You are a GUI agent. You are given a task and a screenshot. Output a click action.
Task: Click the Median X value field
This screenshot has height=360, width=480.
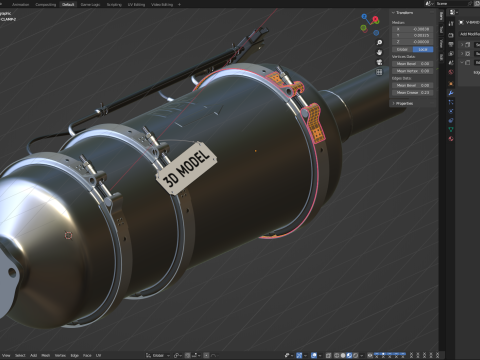pos(412,29)
